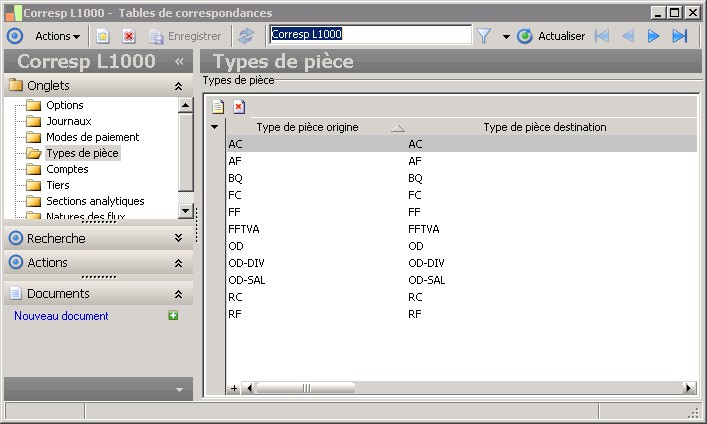Select the RC origin cell

tap(317, 297)
